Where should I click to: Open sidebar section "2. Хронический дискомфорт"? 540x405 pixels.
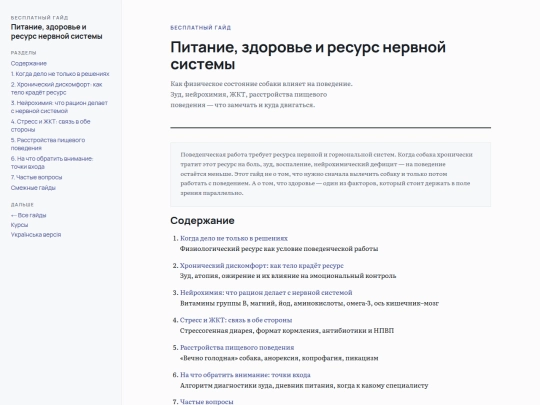pos(56,89)
